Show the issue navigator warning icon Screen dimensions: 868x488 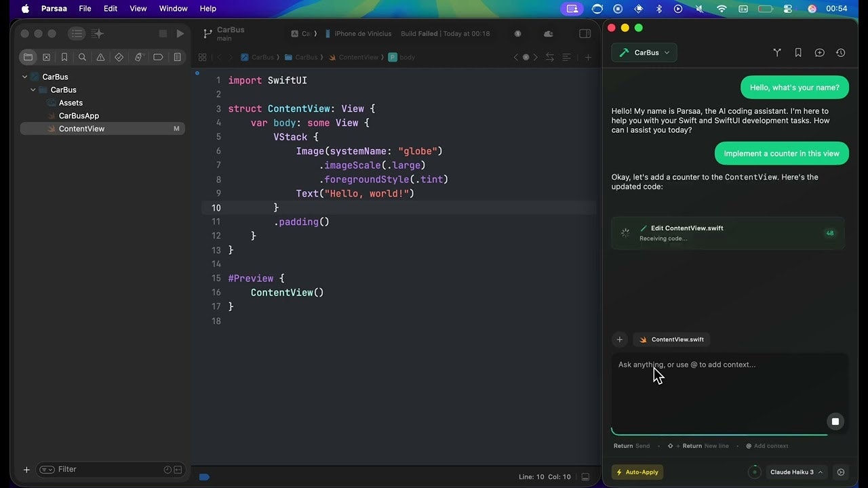pyautogui.click(x=100, y=57)
